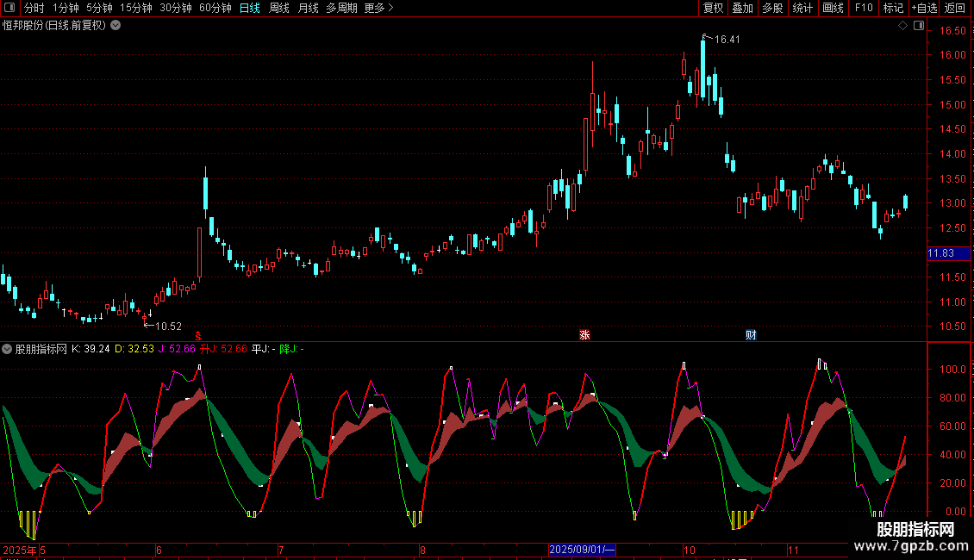Click the 复权 adjustment button

714,8
